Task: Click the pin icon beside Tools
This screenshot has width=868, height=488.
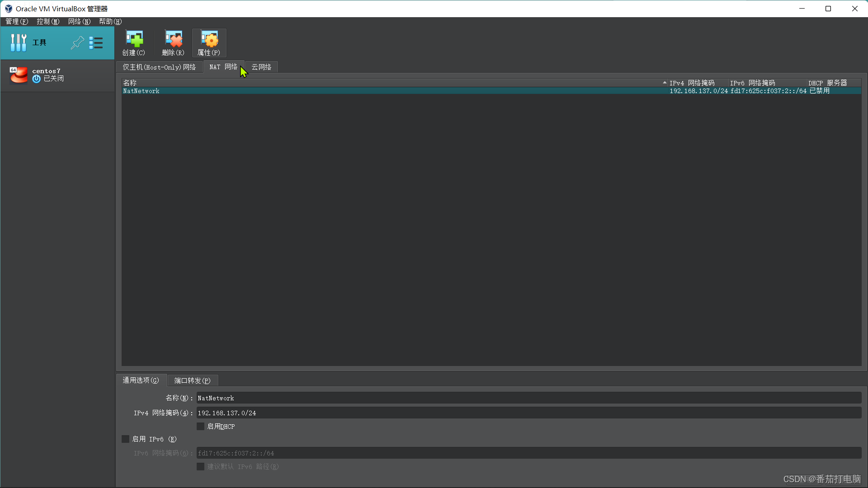Action: pos(77,43)
